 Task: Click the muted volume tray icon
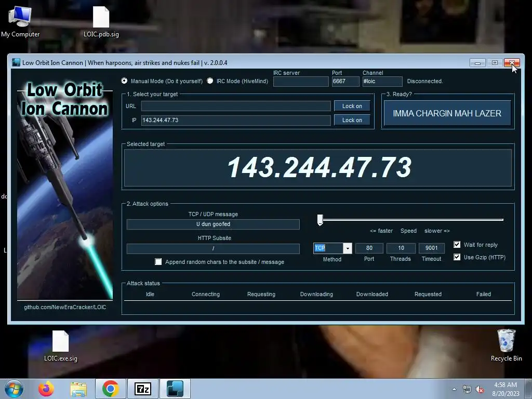tap(480, 390)
